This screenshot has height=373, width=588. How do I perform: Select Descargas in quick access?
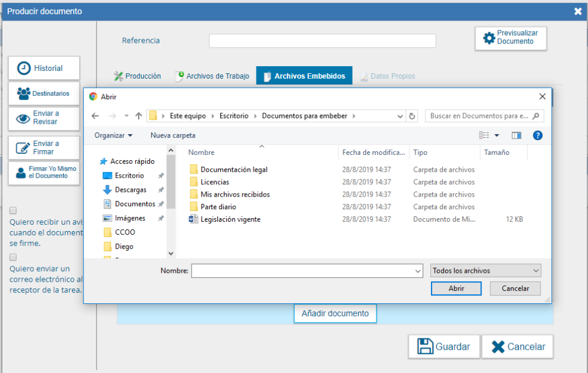(130, 189)
